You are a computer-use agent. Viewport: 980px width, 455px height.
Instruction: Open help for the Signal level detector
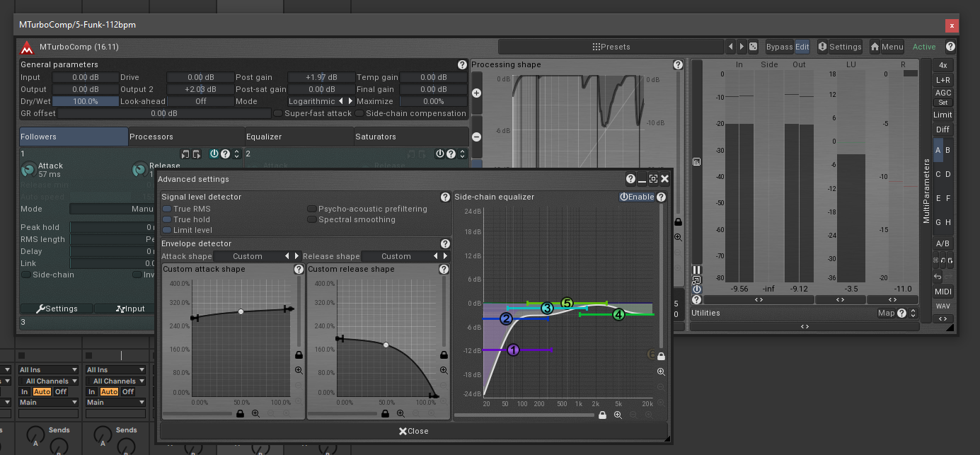445,197
